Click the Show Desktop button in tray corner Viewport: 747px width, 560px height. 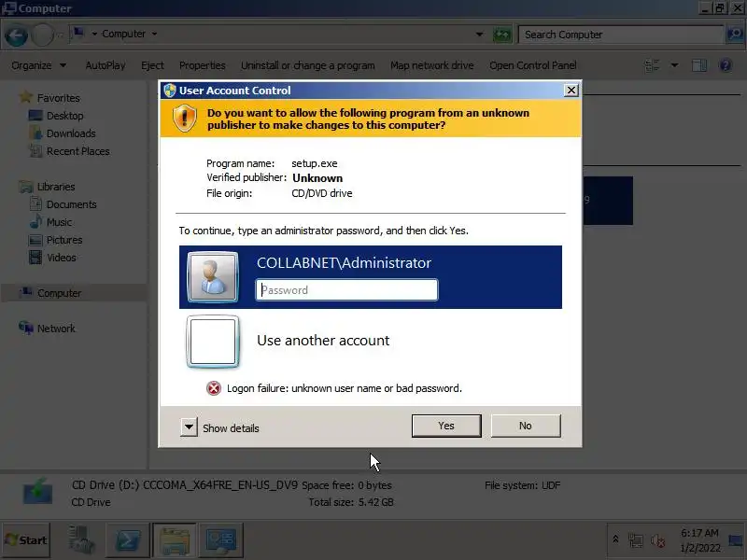pyautogui.click(x=736, y=540)
